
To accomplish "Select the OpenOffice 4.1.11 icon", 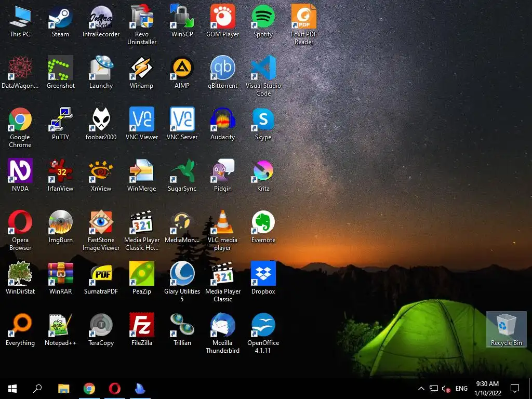I will coord(263,334).
